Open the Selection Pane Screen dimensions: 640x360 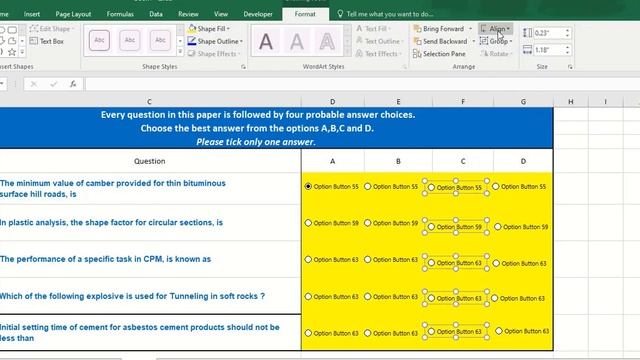pos(439,53)
